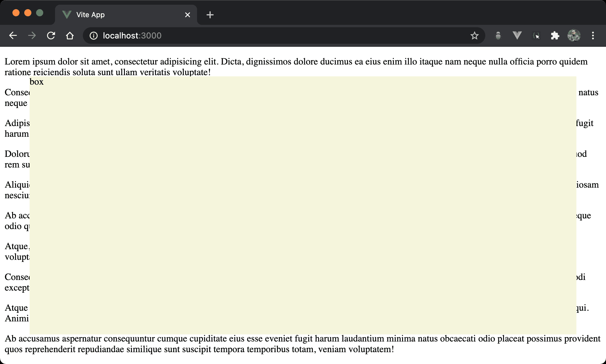Click the 'box' text label
Screen dimensions: 606x364
pyautogui.click(x=37, y=82)
